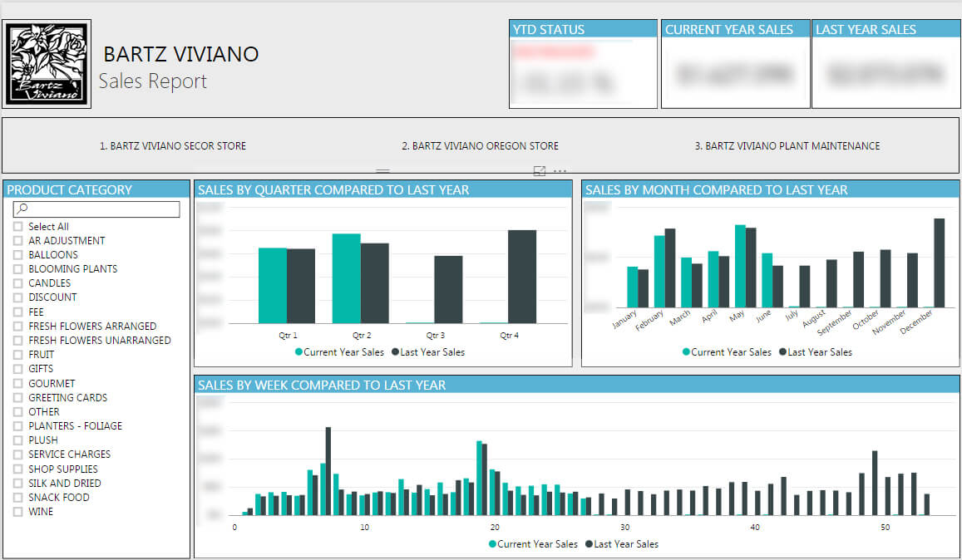Tick the GIFTS checkbox
This screenshot has height=560, width=962.
[x=17, y=369]
